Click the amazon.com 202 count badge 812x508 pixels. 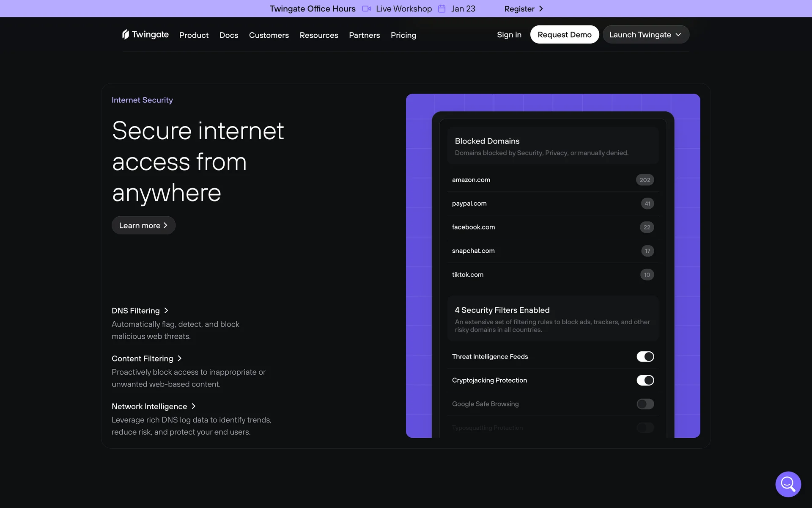[645, 180]
